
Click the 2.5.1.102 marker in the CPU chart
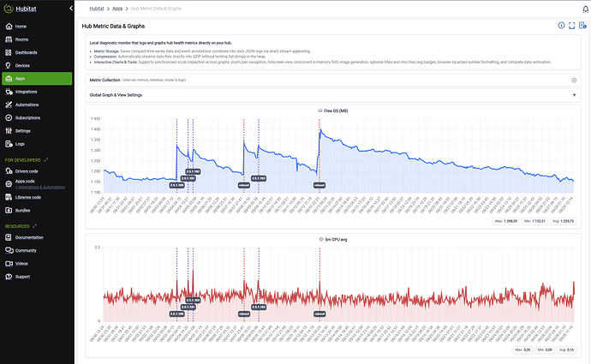(193, 300)
